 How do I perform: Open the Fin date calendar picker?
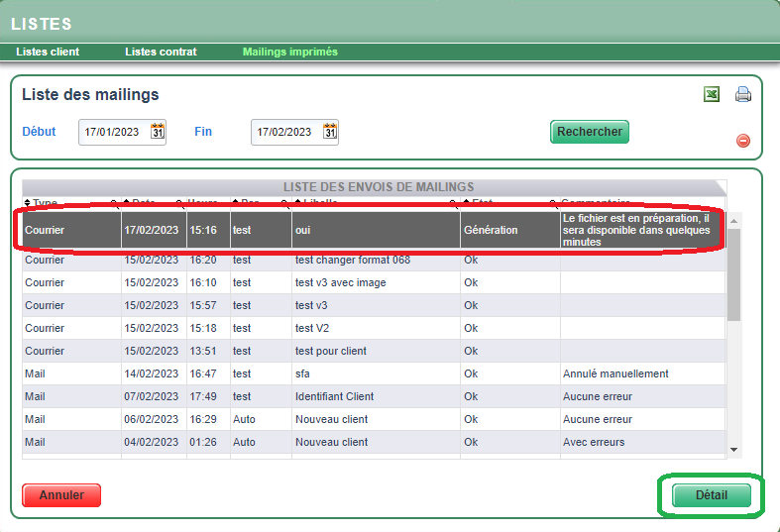[x=330, y=132]
